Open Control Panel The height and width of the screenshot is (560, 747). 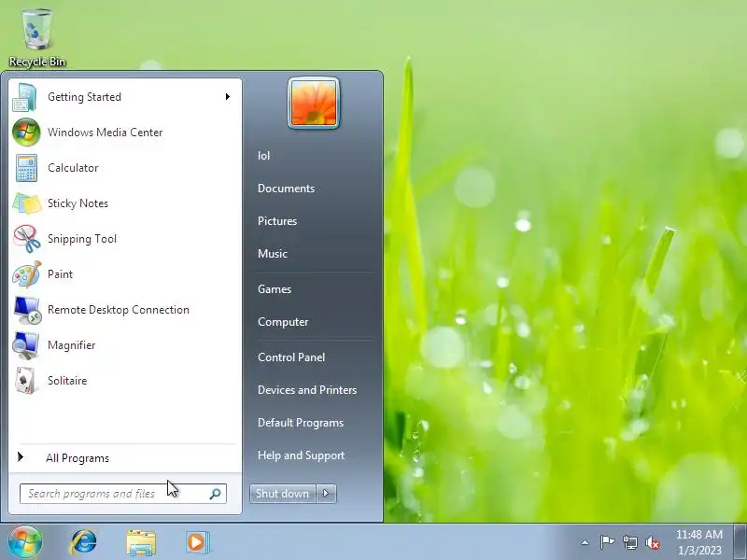(x=291, y=357)
